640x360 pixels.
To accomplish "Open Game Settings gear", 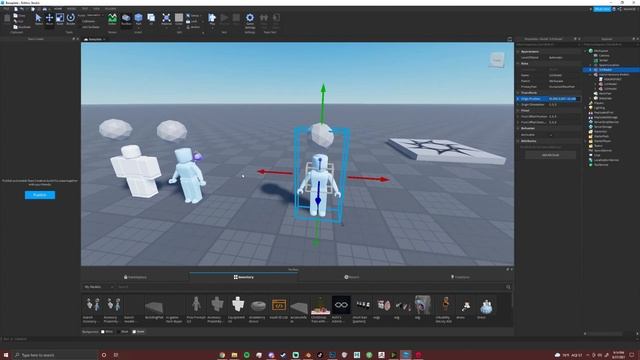I will tap(250, 19).
